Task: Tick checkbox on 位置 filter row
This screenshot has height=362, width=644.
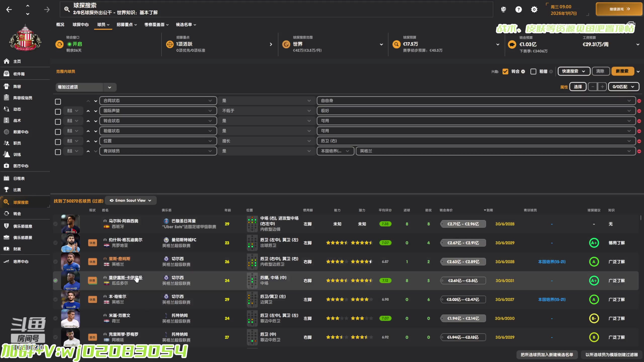Action: tap(58, 142)
